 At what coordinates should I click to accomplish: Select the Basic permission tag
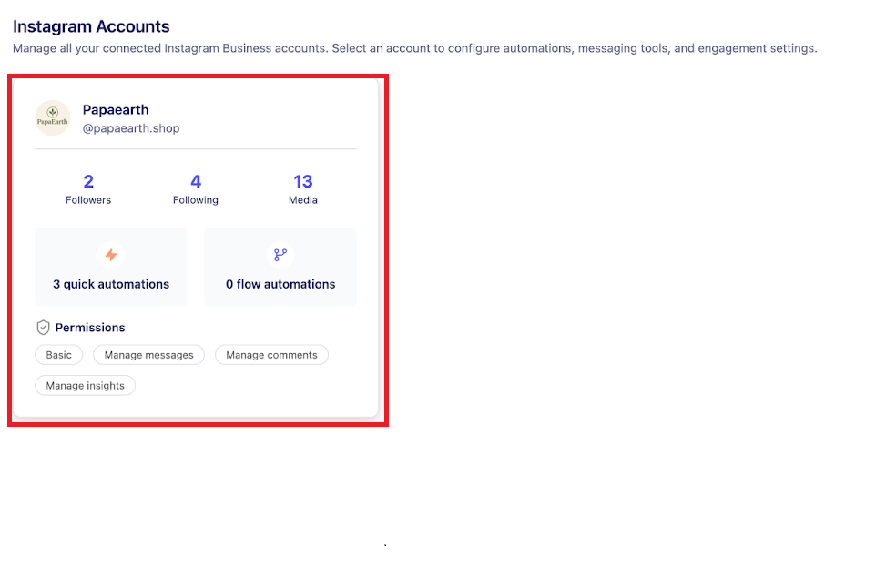point(59,355)
